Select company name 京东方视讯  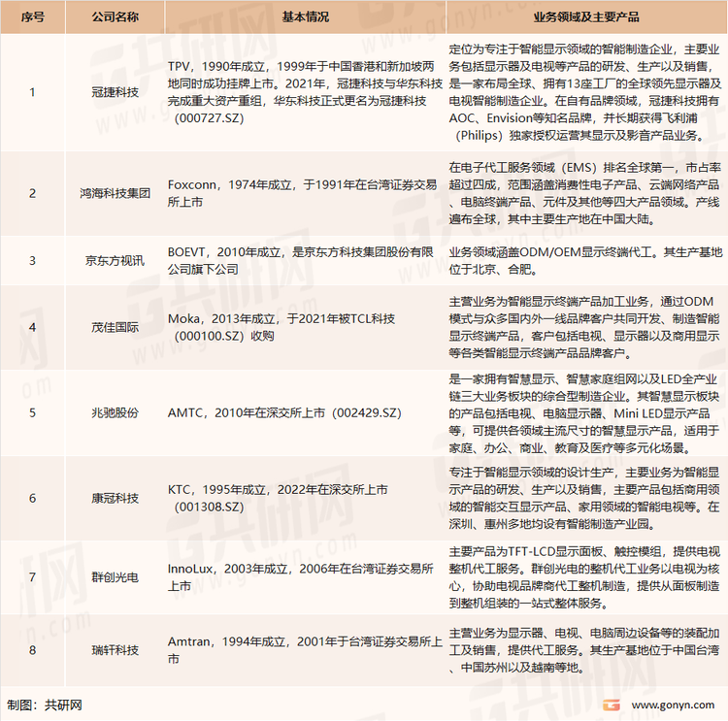tap(115, 260)
